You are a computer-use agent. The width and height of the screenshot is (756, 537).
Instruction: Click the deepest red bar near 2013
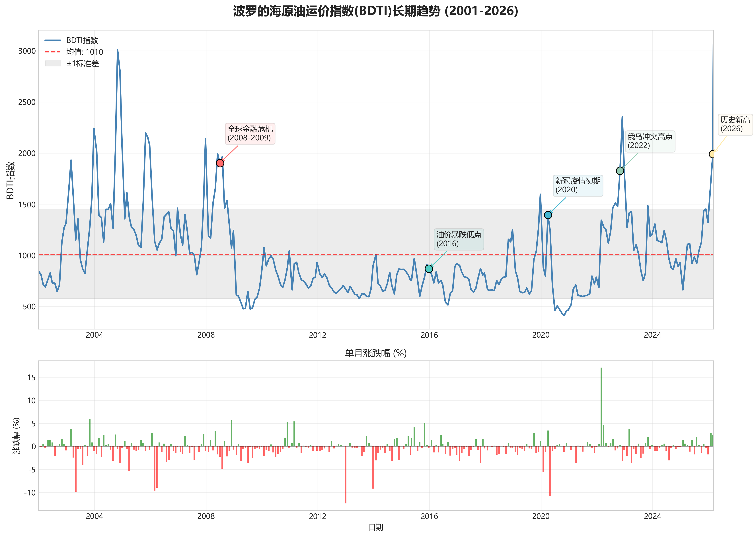[345, 475]
